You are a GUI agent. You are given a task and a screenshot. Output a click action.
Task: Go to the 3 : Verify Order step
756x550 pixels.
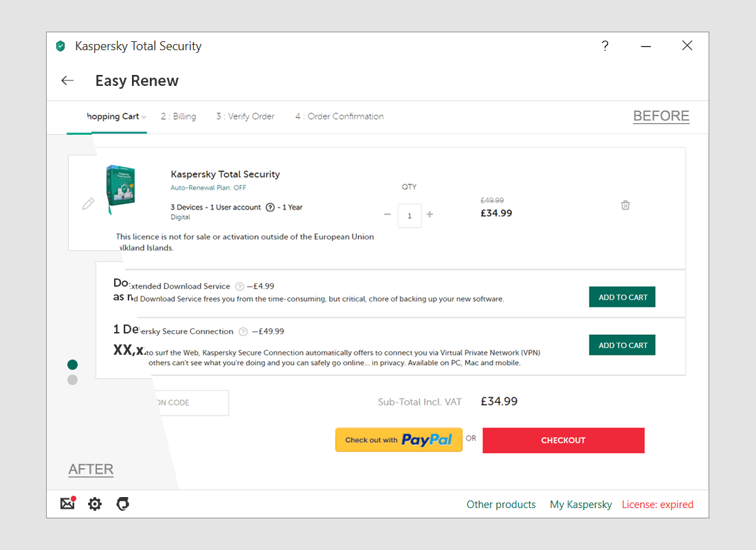pyautogui.click(x=245, y=116)
